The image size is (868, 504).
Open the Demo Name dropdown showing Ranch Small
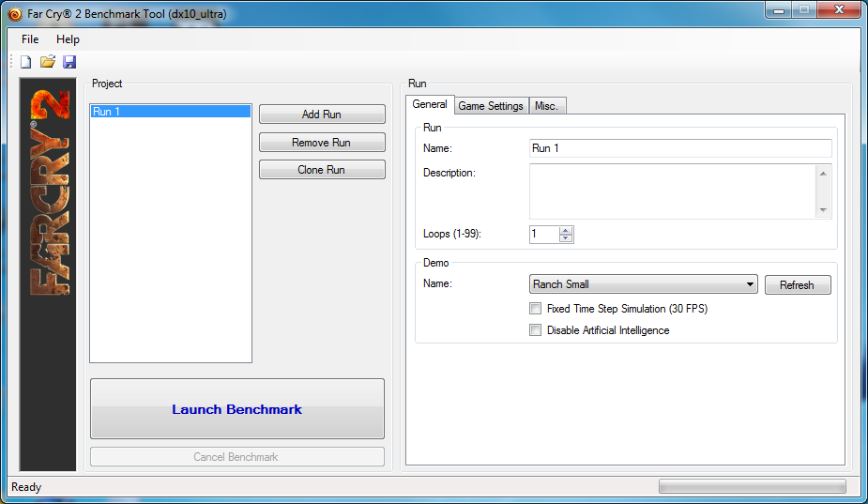tap(643, 284)
